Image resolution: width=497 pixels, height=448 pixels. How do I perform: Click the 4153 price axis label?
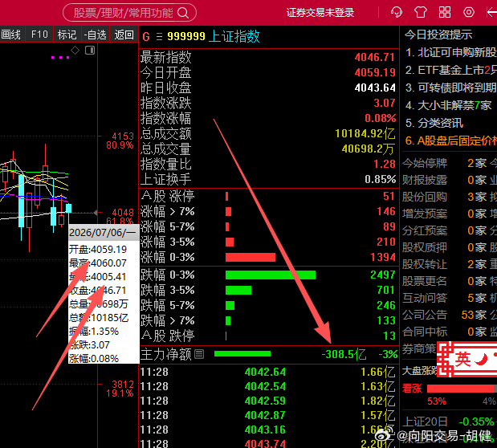pos(123,136)
